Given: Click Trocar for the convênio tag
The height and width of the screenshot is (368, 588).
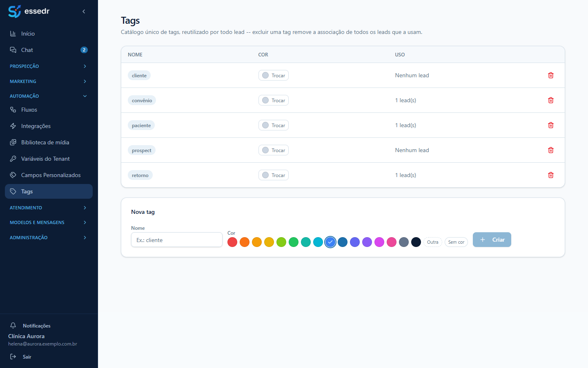Looking at the screenshot, I should tap(274, 100).
